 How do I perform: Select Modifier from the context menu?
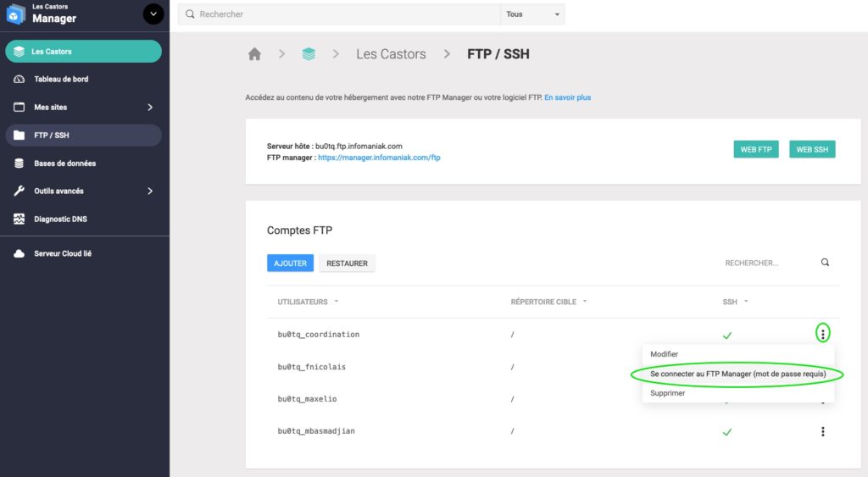point(664,354)
